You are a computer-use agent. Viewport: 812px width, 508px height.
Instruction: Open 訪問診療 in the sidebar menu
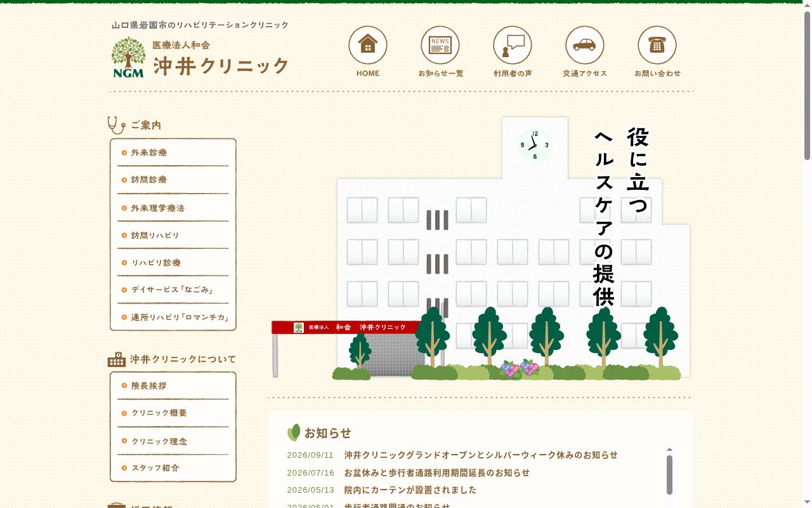[173, 180]
